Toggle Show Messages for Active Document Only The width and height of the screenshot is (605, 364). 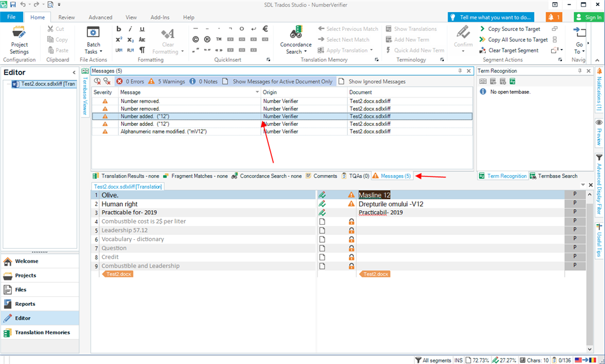click(x=277, y=81)
